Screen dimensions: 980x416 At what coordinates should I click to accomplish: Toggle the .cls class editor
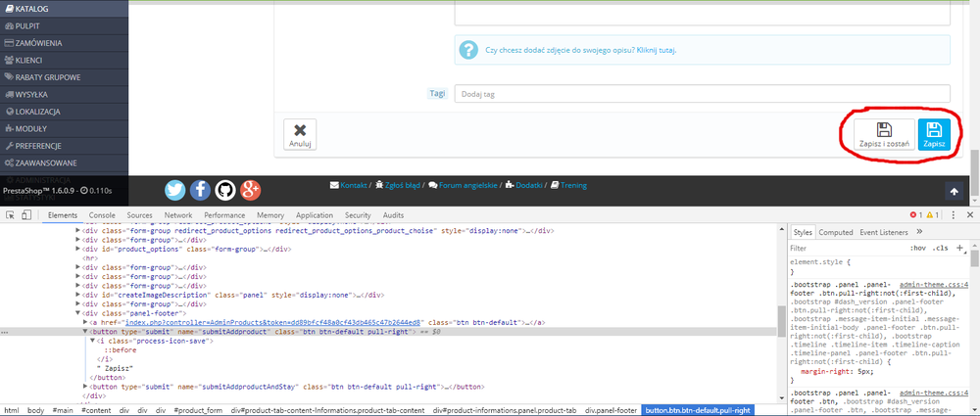pyautogui.click(x=939, y=249)
